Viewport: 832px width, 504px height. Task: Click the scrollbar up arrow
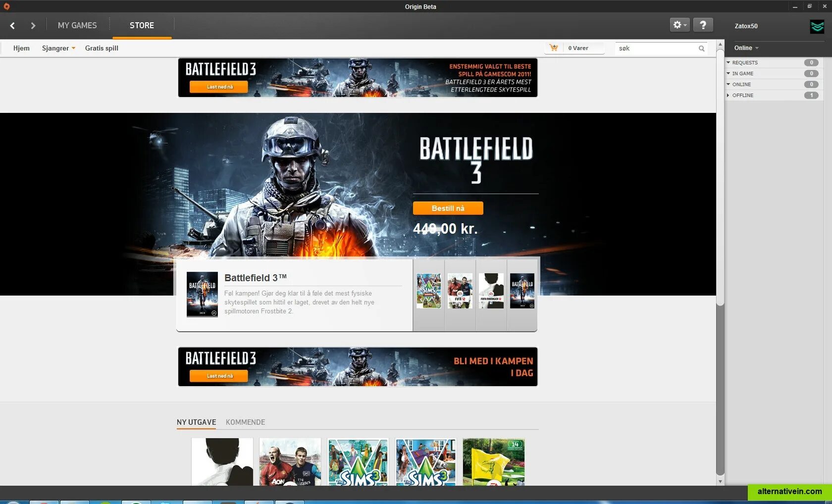[720, 45]
